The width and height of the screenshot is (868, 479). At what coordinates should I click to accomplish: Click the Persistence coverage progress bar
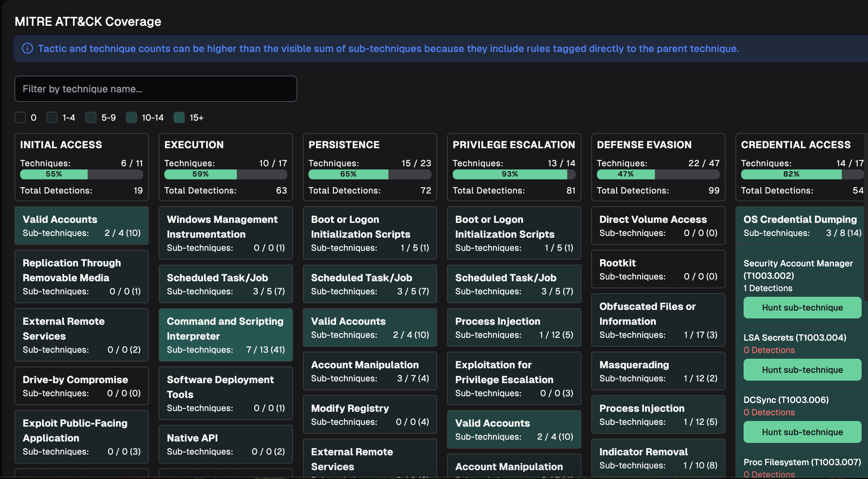point(370,174)
